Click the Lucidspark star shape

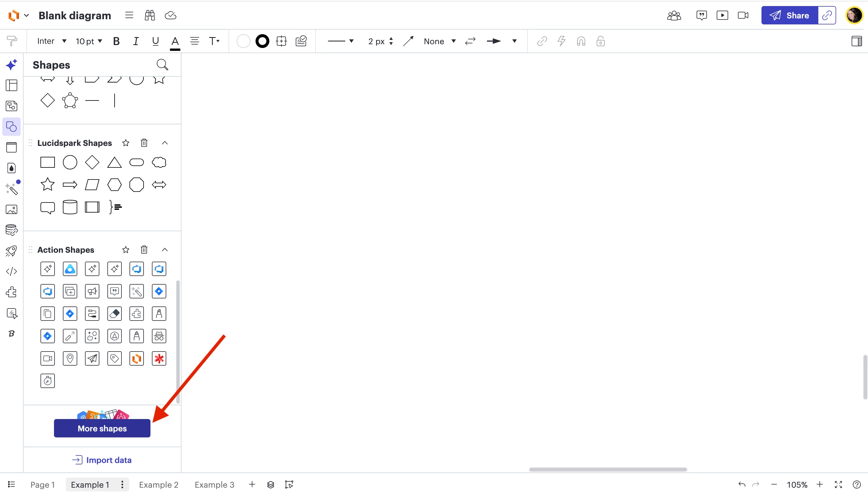pyautogui.click(x=47, y=185)
